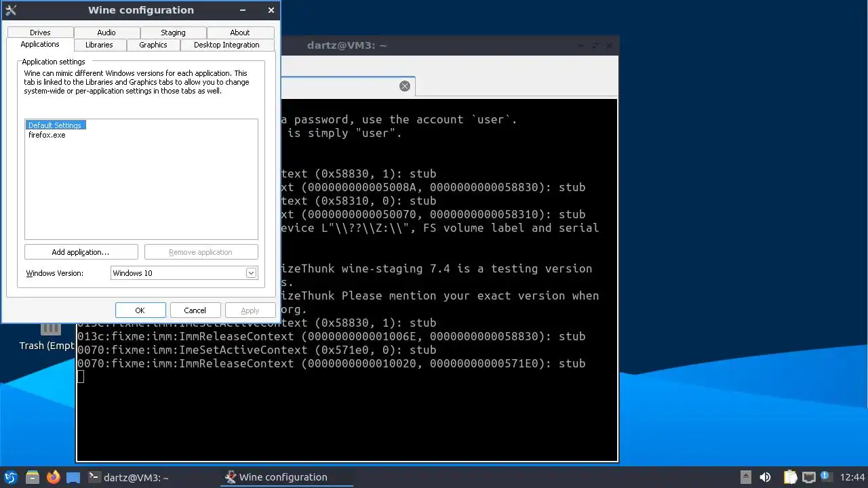Viewport: 868px width, 488px height.
Task: Close the terminal tab with X icon
Action: pyautogui.click(x=405, y=86)
